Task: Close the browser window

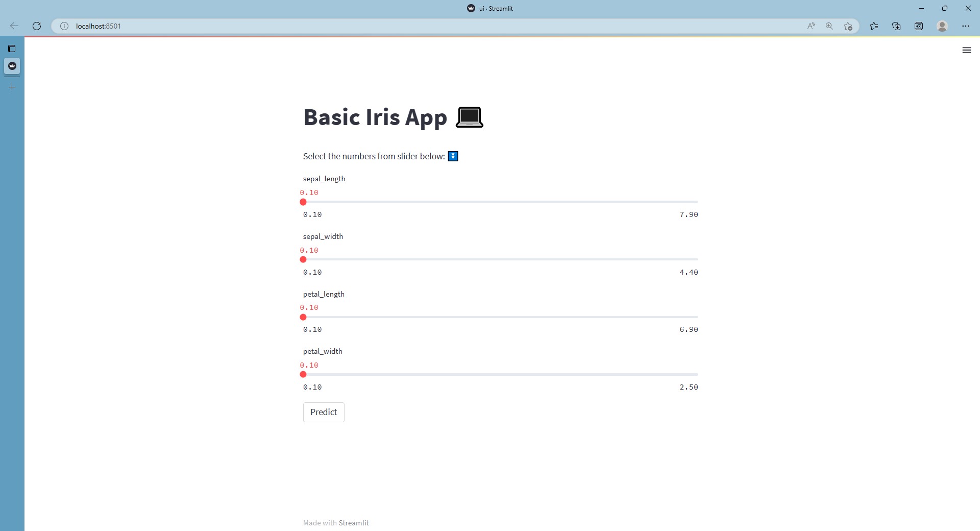Action: (968, 8)
